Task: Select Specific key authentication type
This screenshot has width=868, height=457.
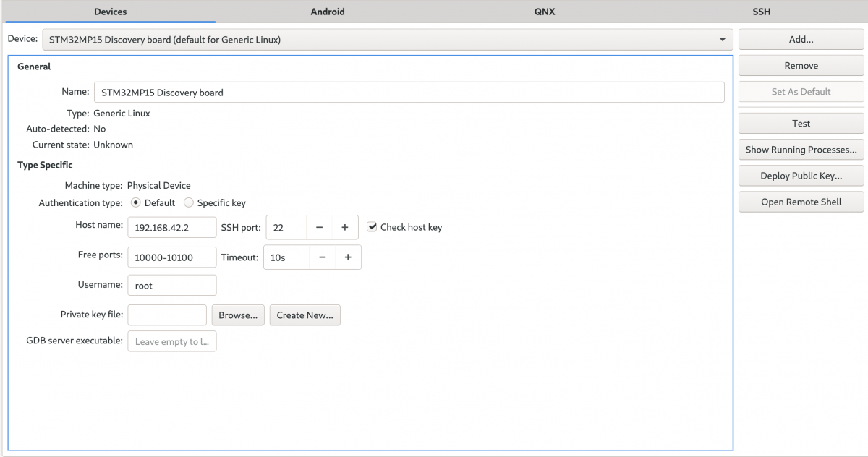Action: (x=189, y=203)
